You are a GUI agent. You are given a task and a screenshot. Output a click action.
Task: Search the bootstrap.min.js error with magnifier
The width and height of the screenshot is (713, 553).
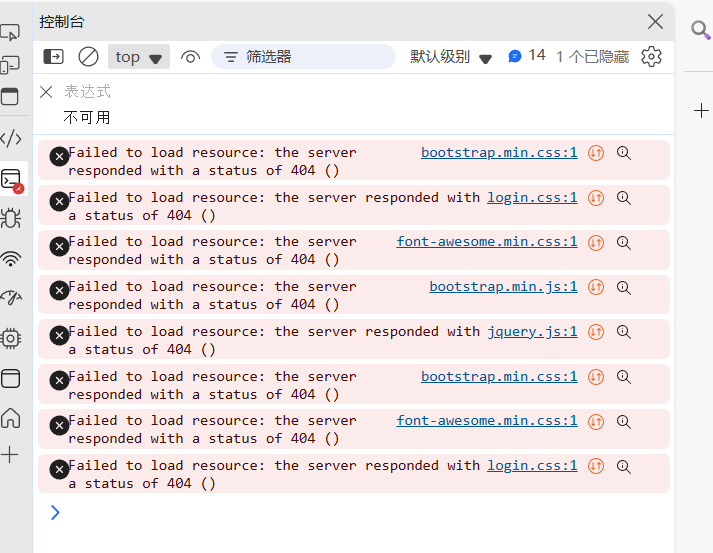point(623,287)
